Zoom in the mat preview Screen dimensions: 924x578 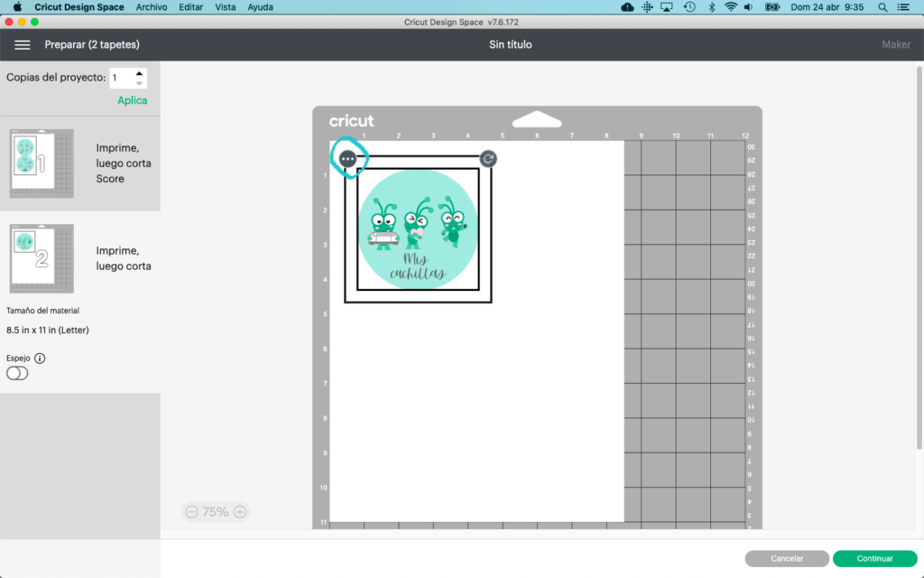pos(240,512)
